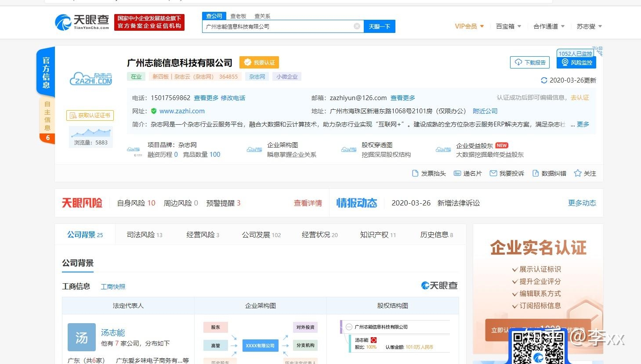Open the 百宝箱 dropdown
Image resolution: width=641 pixels, height=364 pixels.
pyautogui.click(x=508, y=26)
